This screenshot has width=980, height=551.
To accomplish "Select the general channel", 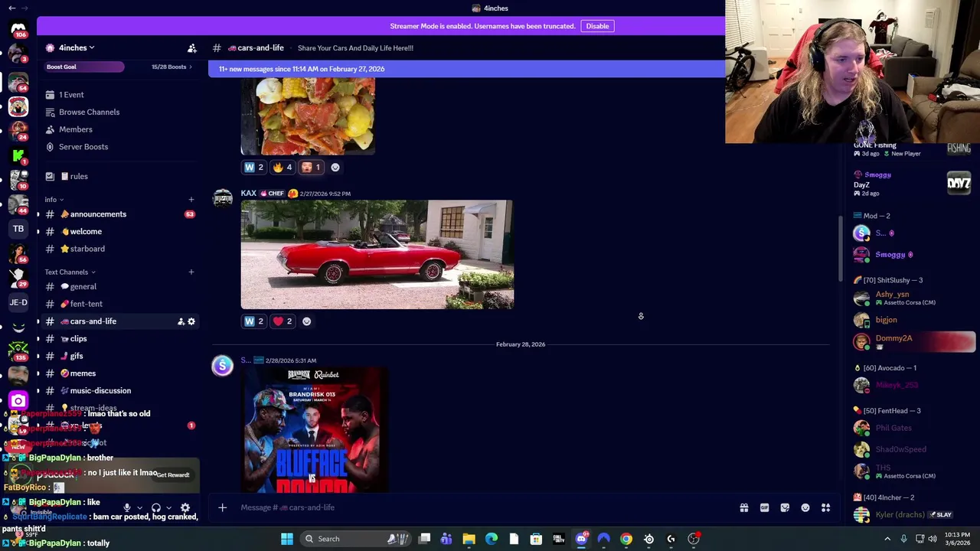I will [119, 287].
